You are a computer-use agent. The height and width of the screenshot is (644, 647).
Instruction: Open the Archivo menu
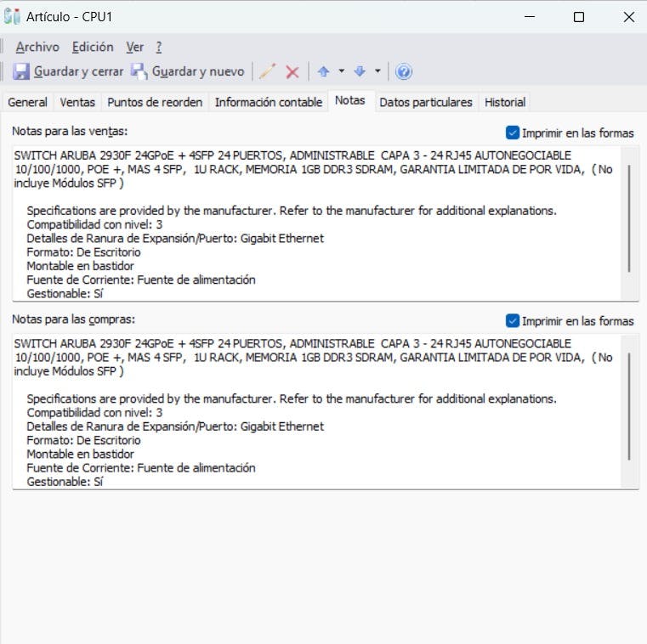37,47
